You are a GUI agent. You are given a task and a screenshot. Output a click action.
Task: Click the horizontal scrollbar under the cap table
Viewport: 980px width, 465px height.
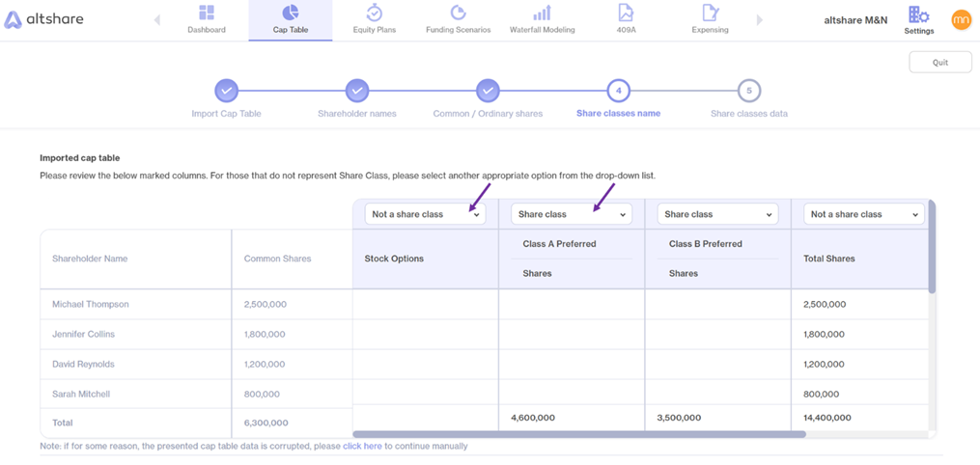[578, 434]
